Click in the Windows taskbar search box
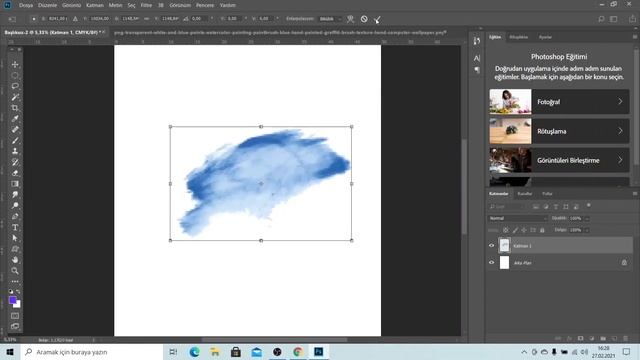This screenshot has width=640, height=360. (91, 352)
